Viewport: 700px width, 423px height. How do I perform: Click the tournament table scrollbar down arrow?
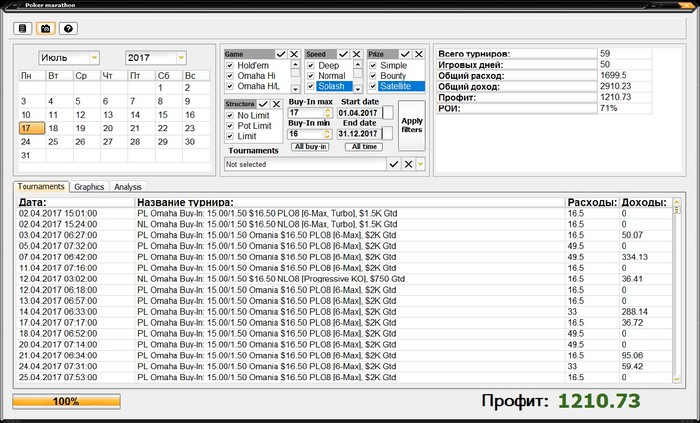coord(677,379)
